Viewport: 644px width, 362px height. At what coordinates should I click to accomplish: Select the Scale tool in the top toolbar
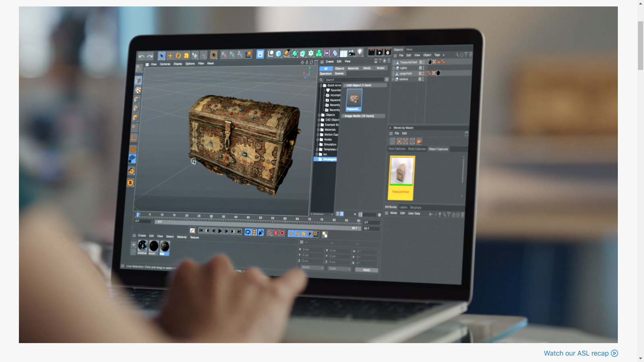click(x=186, y=56)
